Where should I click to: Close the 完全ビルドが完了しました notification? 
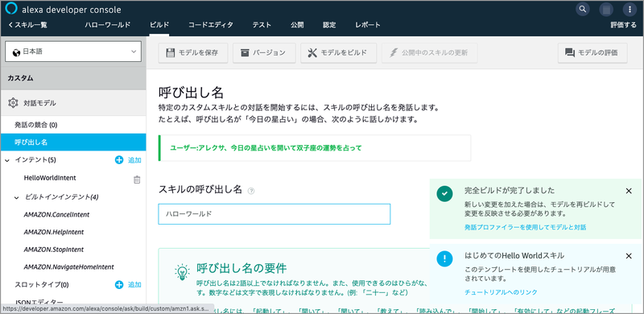(x=629, y=191)
